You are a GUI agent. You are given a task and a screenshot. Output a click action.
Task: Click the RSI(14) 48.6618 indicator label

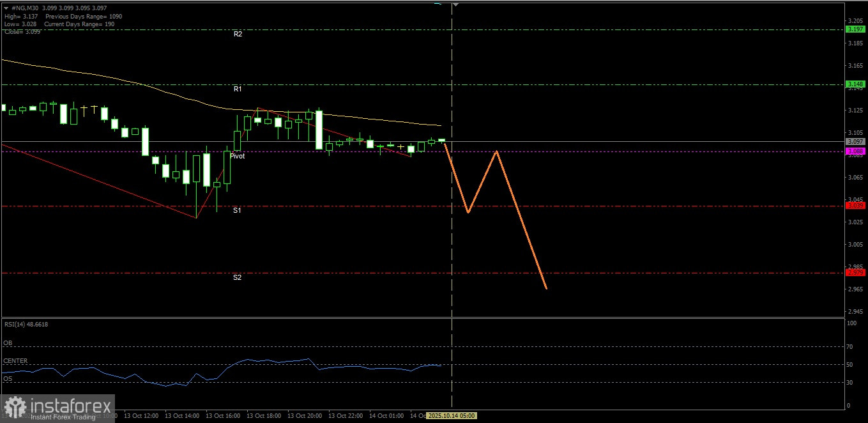(x=26, y=325)
